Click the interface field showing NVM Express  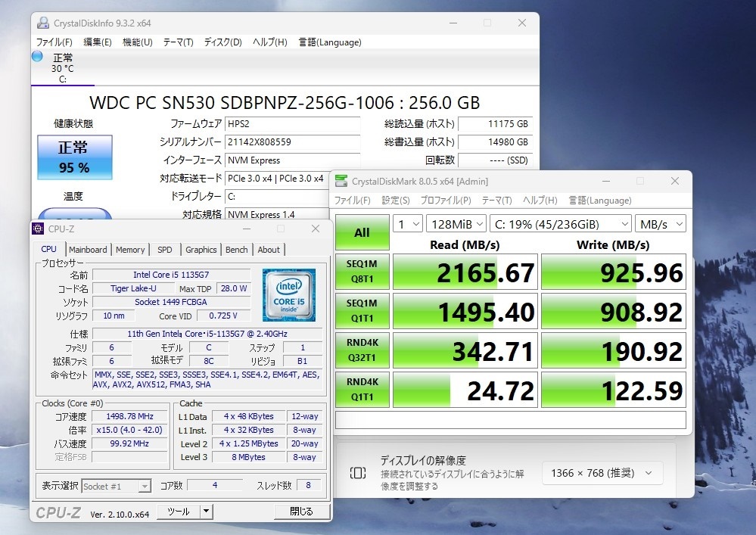293,160
